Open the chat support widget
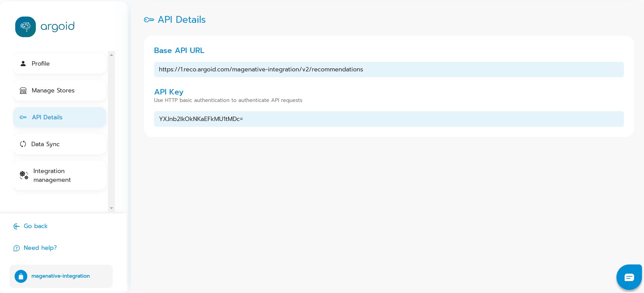This screenshot has width=644, height=293. pos(629,277)
